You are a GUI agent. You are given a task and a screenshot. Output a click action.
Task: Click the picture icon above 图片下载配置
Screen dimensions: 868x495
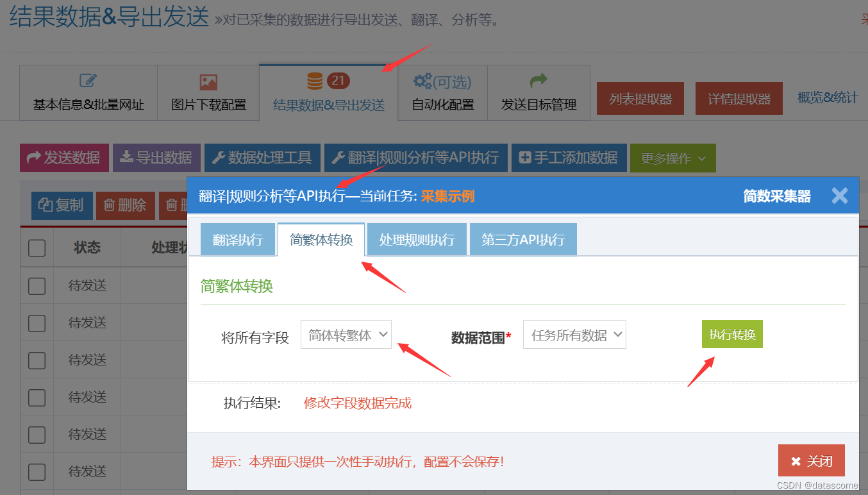click(208, 82)
